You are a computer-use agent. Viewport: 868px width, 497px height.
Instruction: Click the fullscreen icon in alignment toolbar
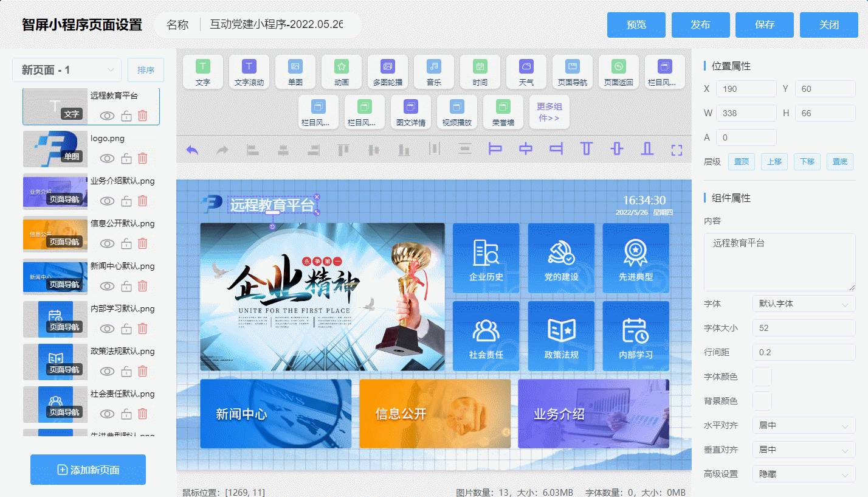click(677, 150)
